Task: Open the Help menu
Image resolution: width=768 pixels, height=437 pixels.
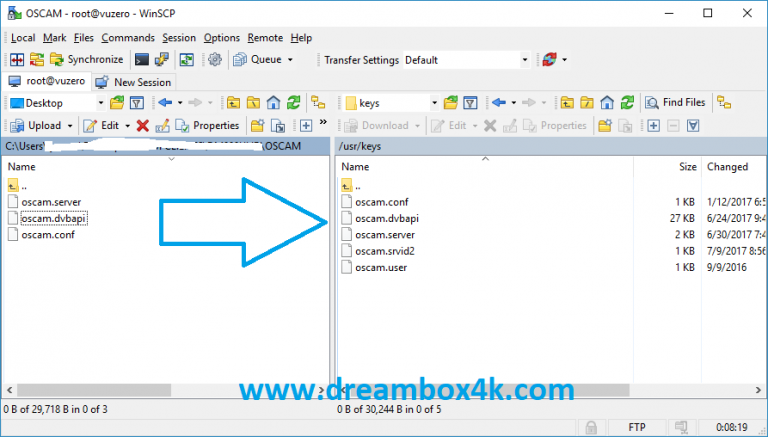Action: pos(301,38)
